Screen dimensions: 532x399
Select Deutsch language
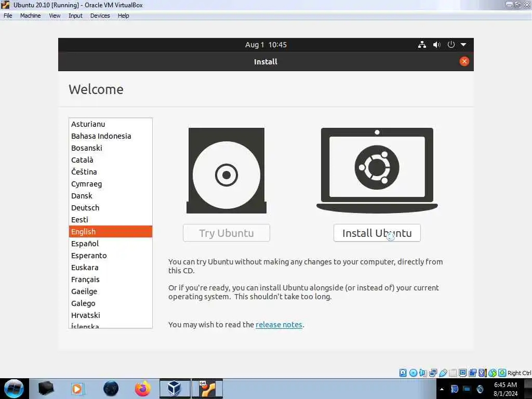(x=111, y=208)
